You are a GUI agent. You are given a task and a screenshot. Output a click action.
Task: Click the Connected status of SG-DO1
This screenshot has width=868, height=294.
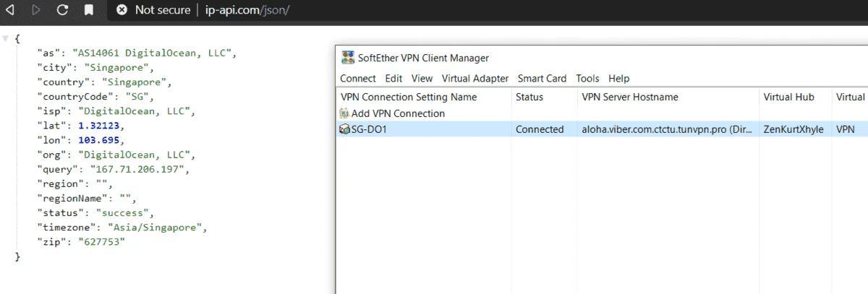[540, 129]
